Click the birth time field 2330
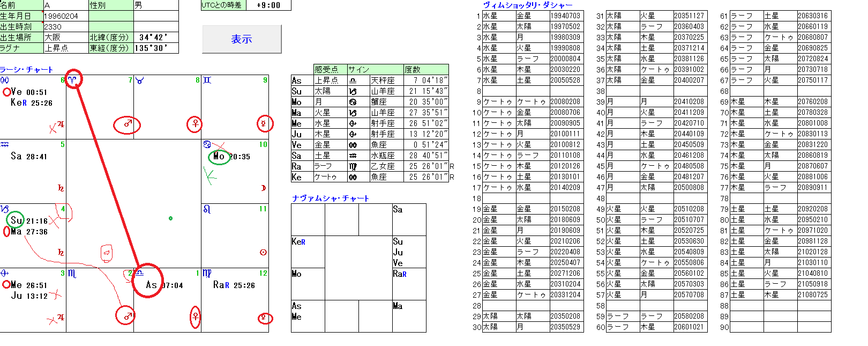Viewport: 868px width, 346px height. pyautogui.click(x=65, y=27)
